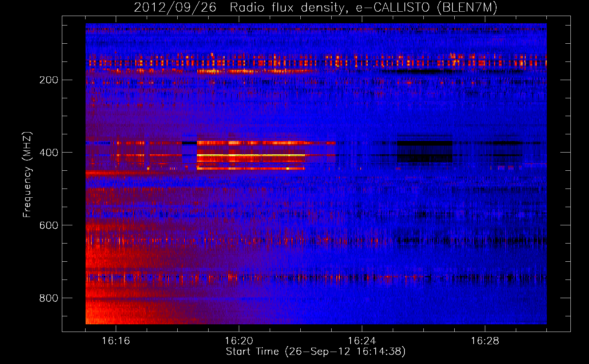Click the '600' frequency tick label

(x=49, y=225)
